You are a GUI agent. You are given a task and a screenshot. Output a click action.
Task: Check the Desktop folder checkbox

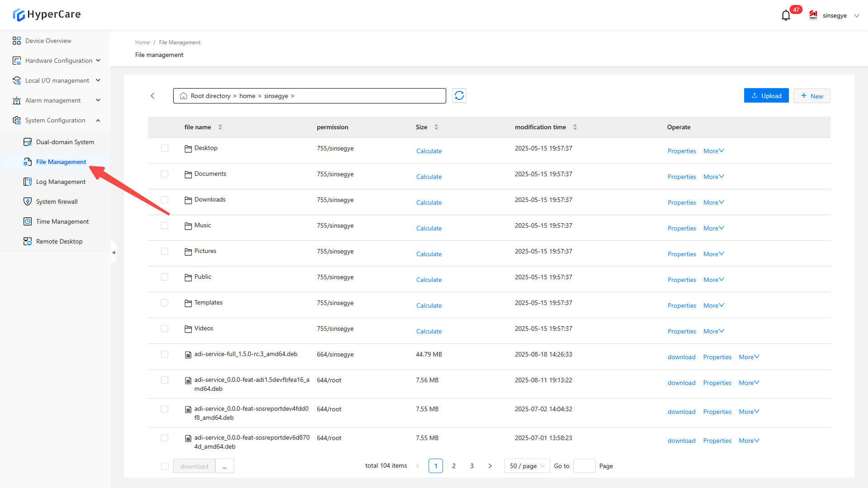click(165, 148)
